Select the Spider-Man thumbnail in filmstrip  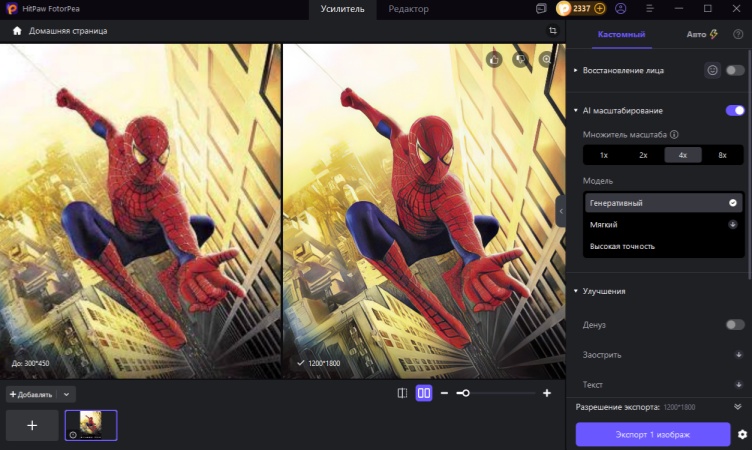[91, 426]
